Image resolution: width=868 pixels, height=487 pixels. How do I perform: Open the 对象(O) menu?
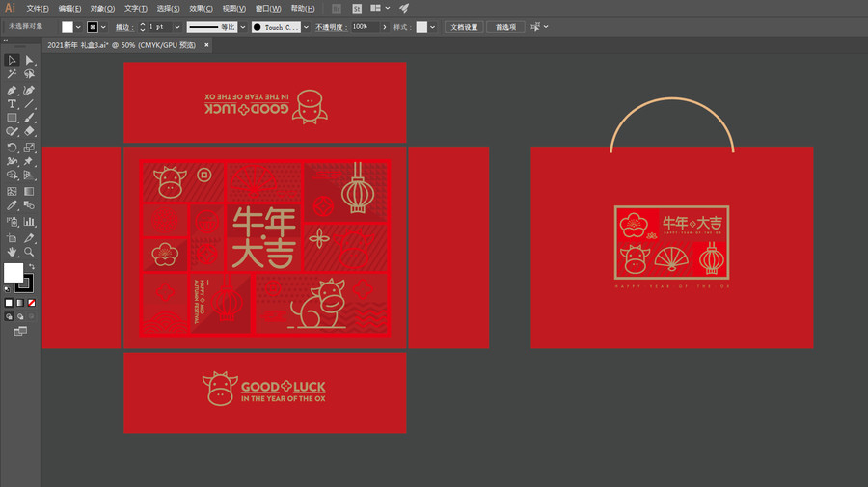pyautogui.click(x=102, y=9)
